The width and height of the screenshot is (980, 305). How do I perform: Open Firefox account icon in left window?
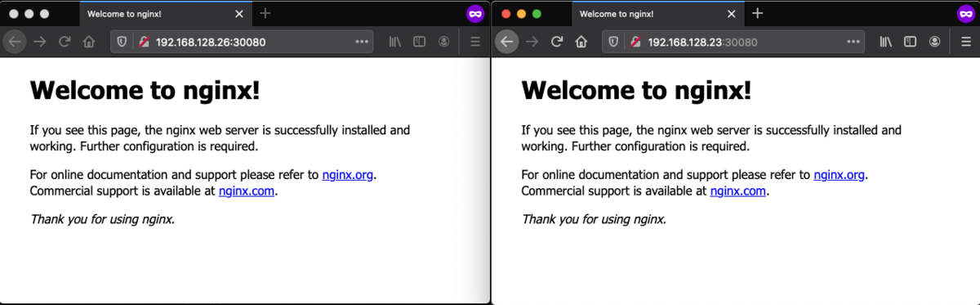(x=443, y=42)
